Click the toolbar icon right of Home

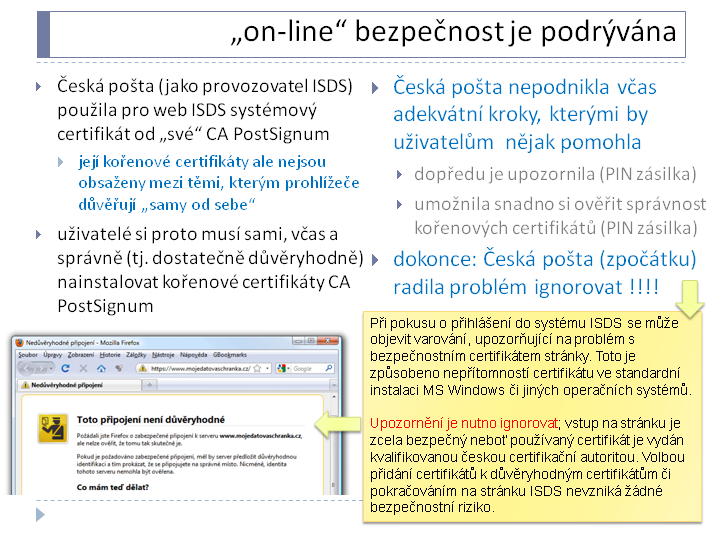pyautogui.click(x=118, y=368)
